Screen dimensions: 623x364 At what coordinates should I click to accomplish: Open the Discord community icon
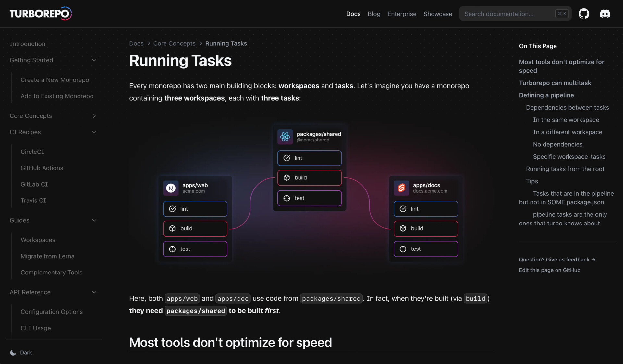605,14
